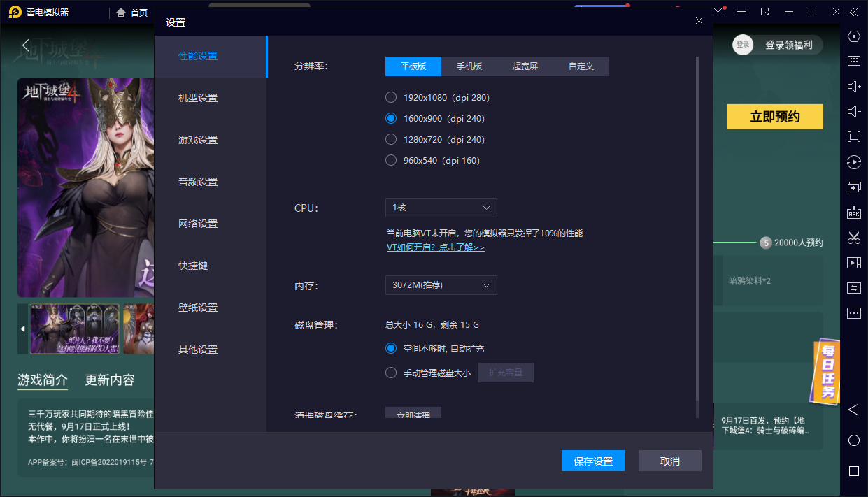The height and width of the screenshot is (497, 868).
Task: Click the 保存设置 button
Action: [593, 461]
